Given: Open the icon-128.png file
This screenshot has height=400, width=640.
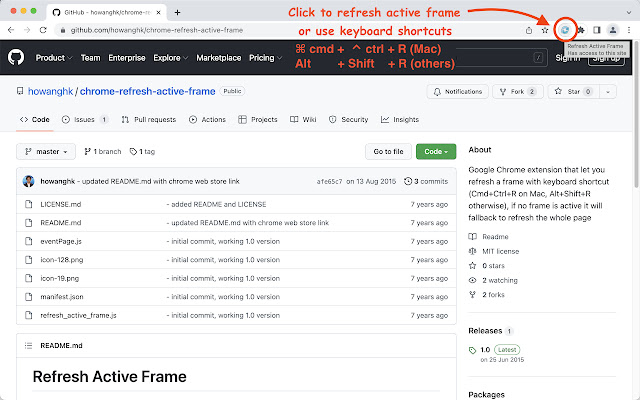Looking at the screenshot, I should click(x=62, y=260).
